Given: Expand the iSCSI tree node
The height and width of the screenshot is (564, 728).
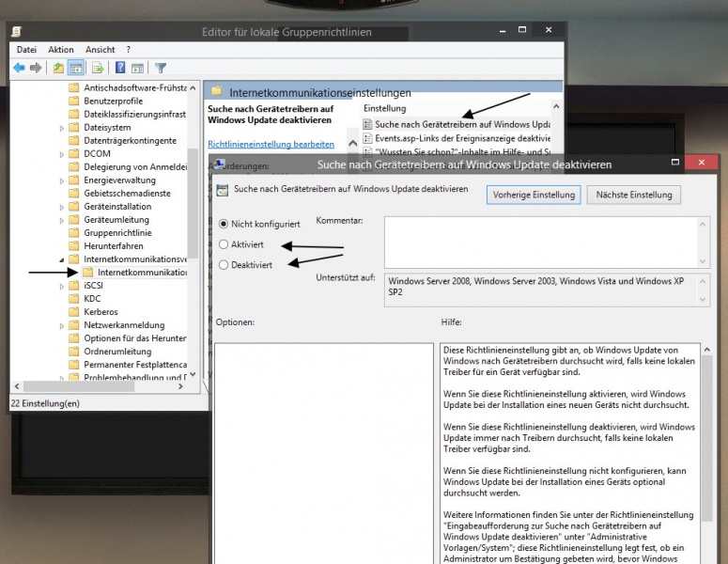Looking at the screenshot, I should pos(62,286).
